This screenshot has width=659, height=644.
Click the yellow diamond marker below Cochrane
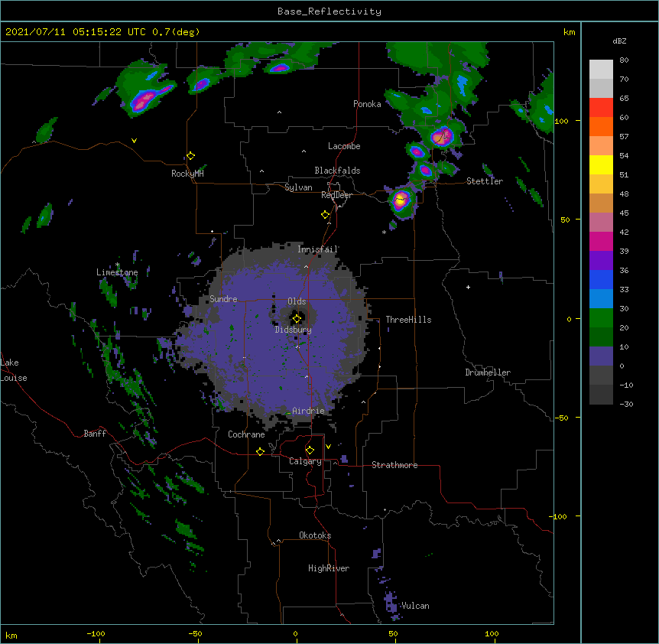pos(260,451)
